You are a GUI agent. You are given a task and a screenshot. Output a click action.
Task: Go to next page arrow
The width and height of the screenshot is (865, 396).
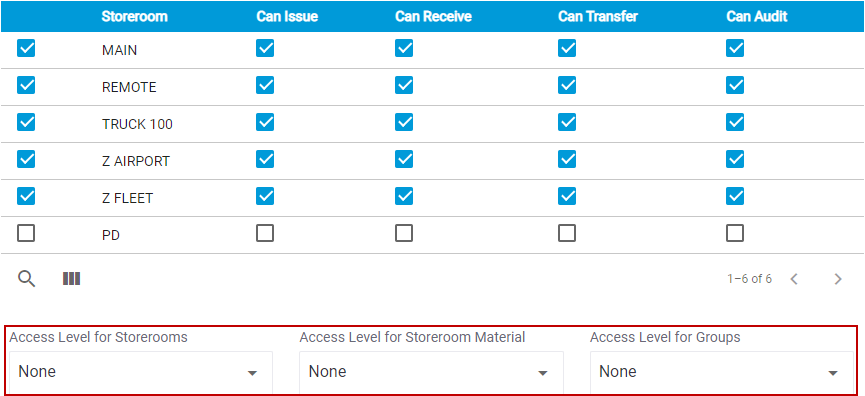[x=838, y=279]
